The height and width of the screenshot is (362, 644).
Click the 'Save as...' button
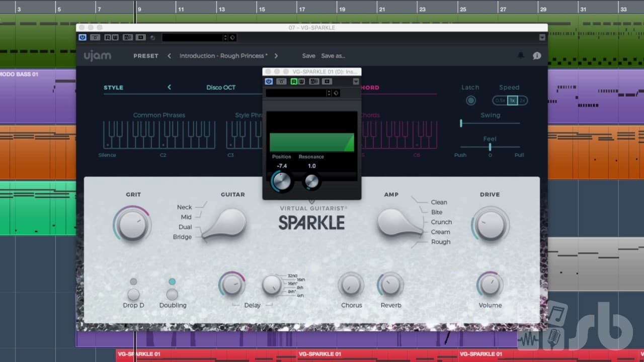[x=333, y=56]
